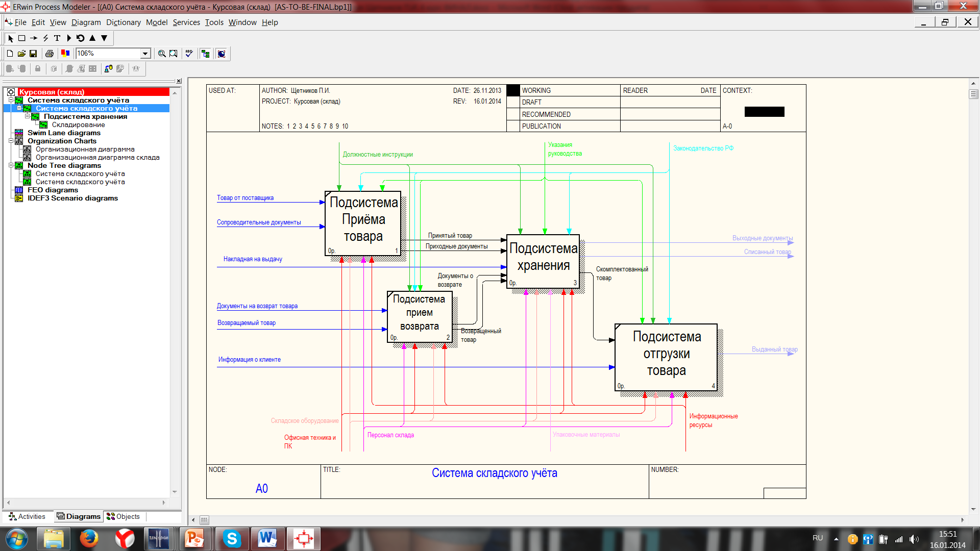Click the Go to Sibling Diagram tool
This screenshot has height=551, width=980.
click(x=81, y=38)
